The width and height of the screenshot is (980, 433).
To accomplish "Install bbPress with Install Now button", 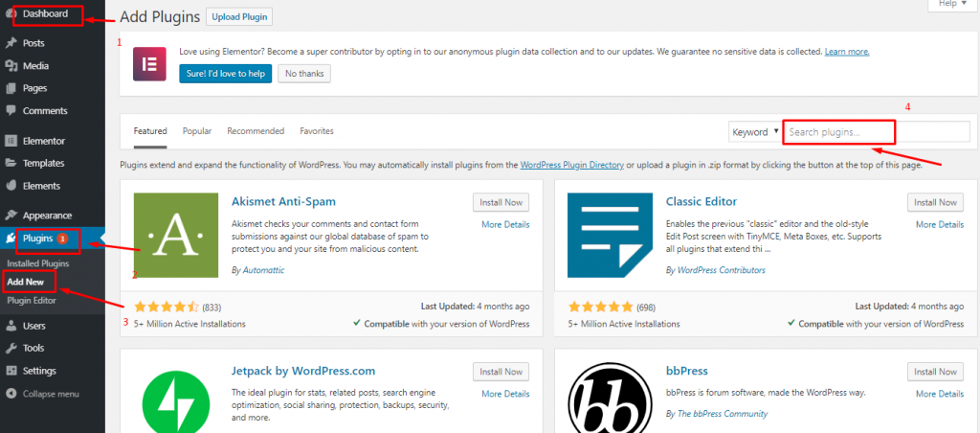I will point(936,372).
